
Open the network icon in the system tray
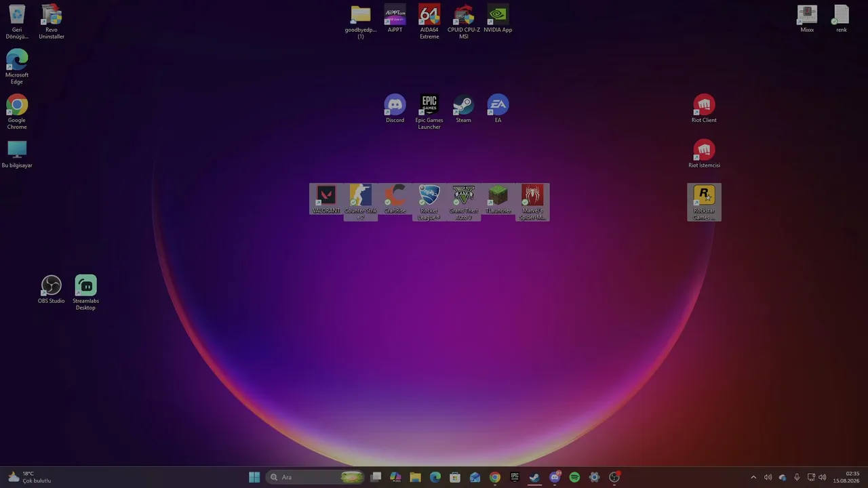click(x=811, y=477)
